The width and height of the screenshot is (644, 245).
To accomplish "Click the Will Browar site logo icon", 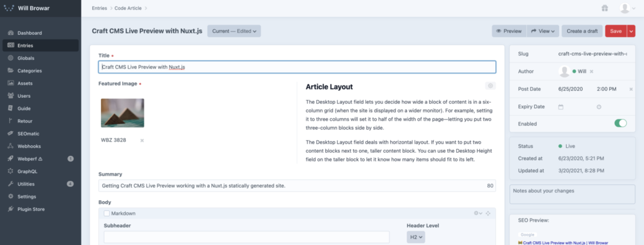I will pos(9,8).
